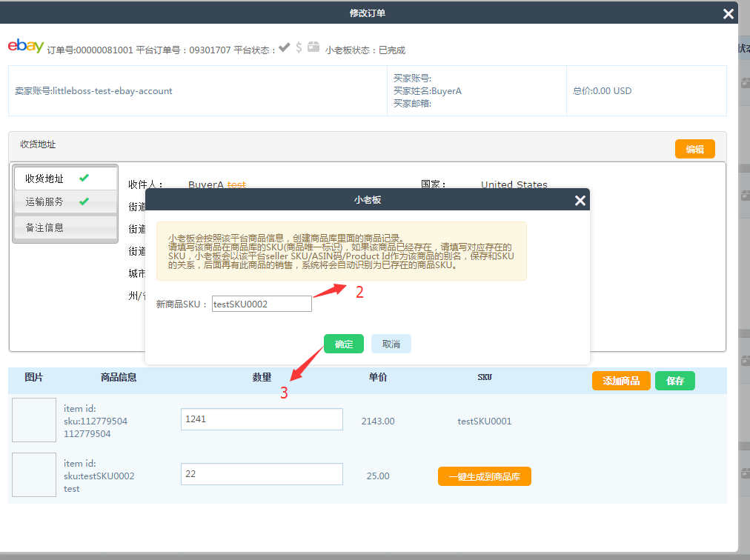Click green checkmark beside 运输服务 tab
This screenshot has height=560, width=750.
click(84, 201)
